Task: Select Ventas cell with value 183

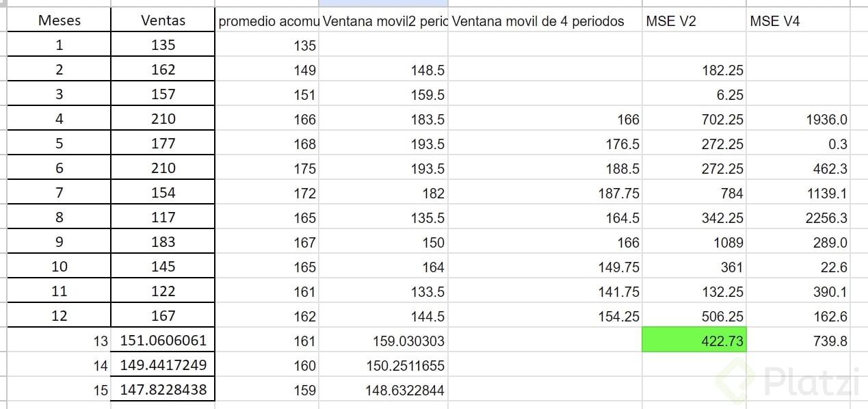Action: pos(163,242)
